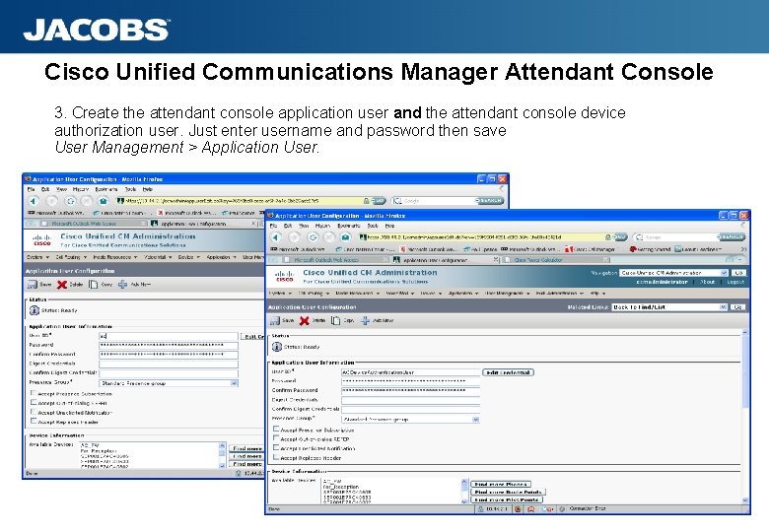This screenshot has height=532, width=769.
Task: Click User ID field in back window
Action: point(169,336)
